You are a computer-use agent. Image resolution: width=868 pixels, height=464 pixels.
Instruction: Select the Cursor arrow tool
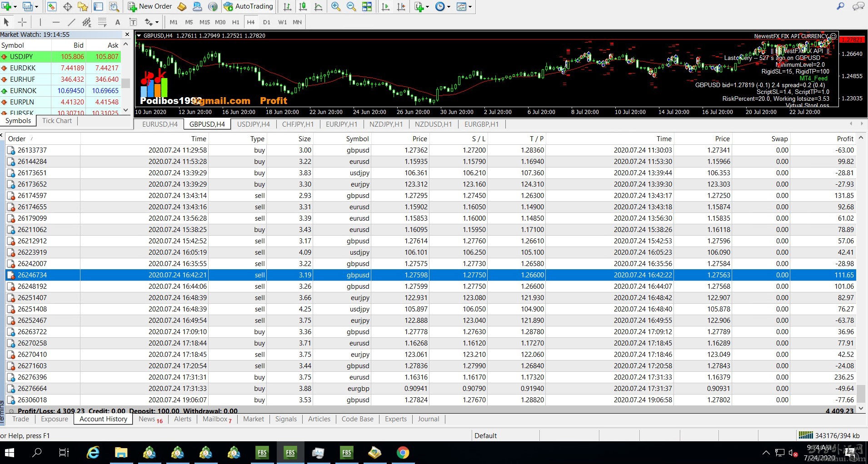point(6,22)
